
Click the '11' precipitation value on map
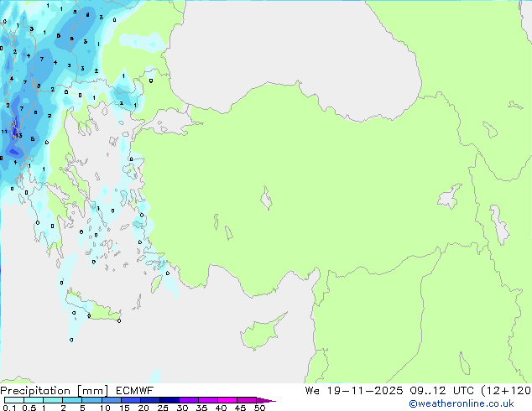[4, 132]
